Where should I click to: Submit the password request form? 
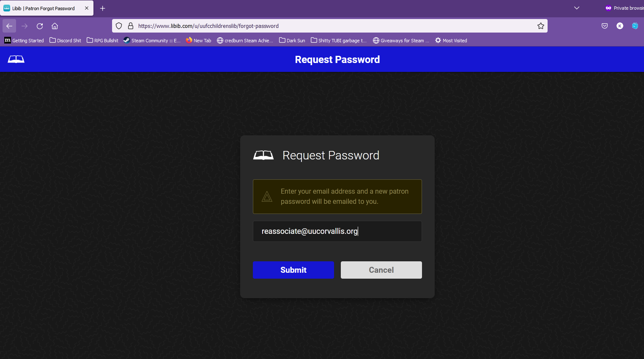point(293,270)
